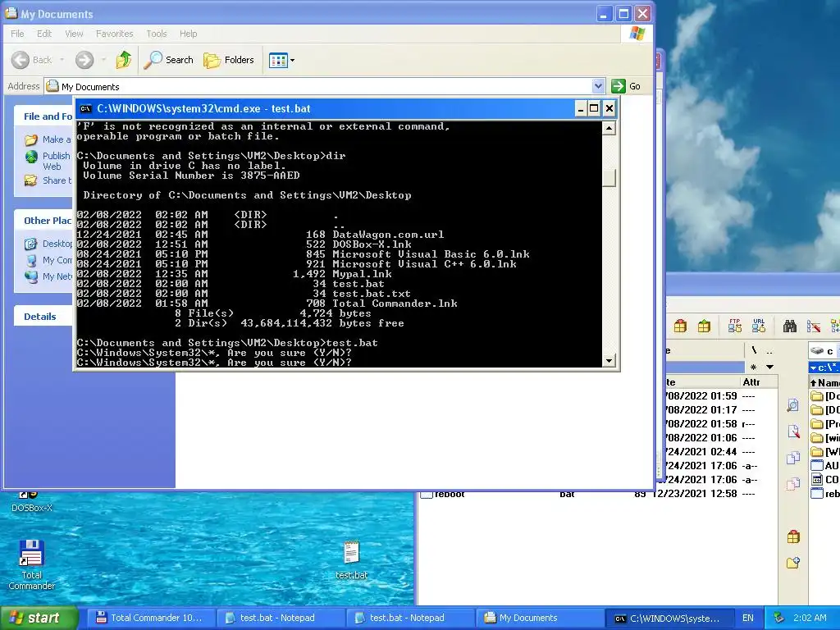Screen dimensions: 840x630
Task: Click the Edit file icon in vertical button bar
Action: [793, 431]
